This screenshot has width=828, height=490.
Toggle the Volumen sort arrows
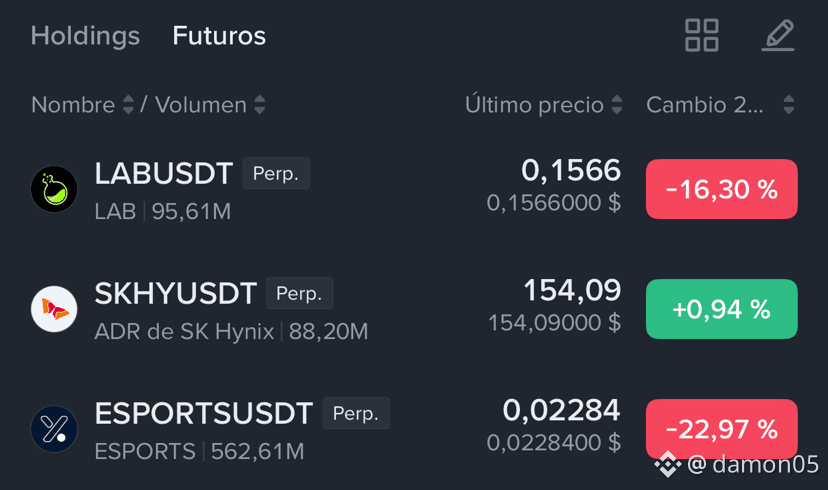(x=259, y=105)
